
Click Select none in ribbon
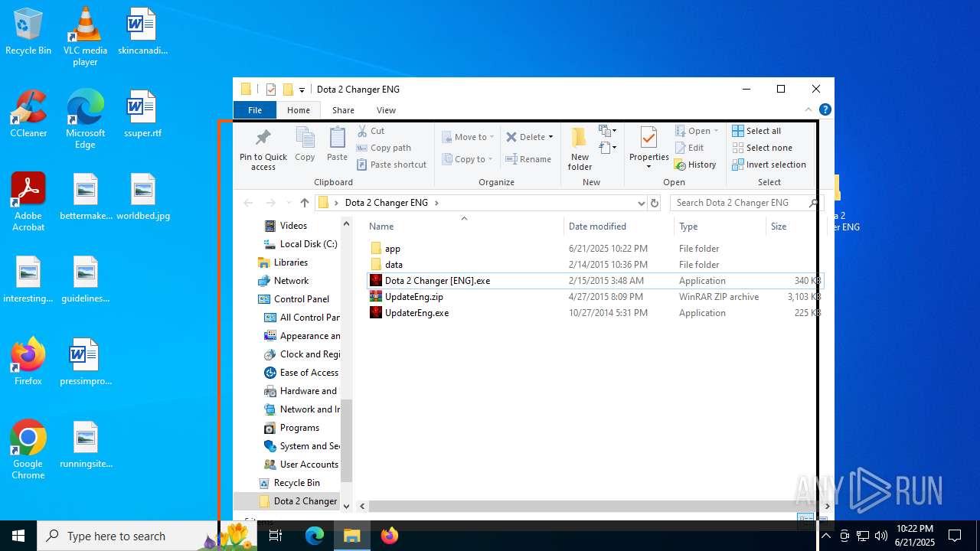click(x=762, y=148)
